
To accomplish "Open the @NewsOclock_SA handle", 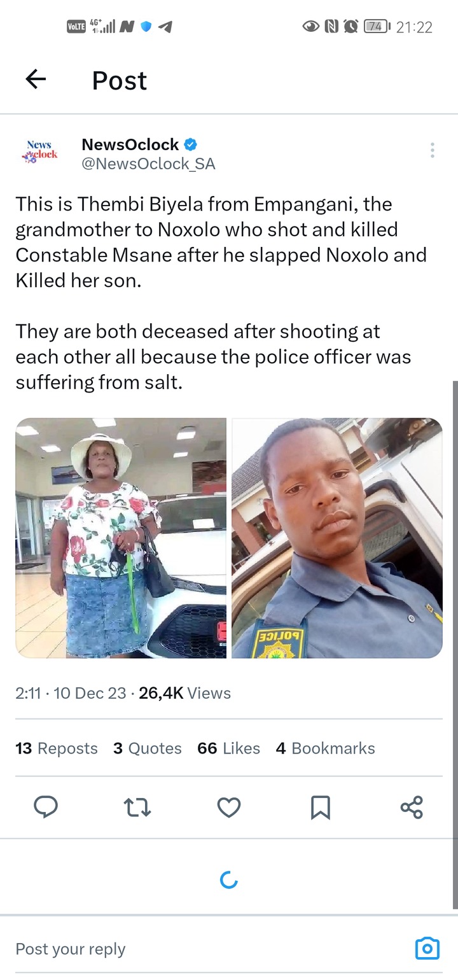I will point(149,164).
